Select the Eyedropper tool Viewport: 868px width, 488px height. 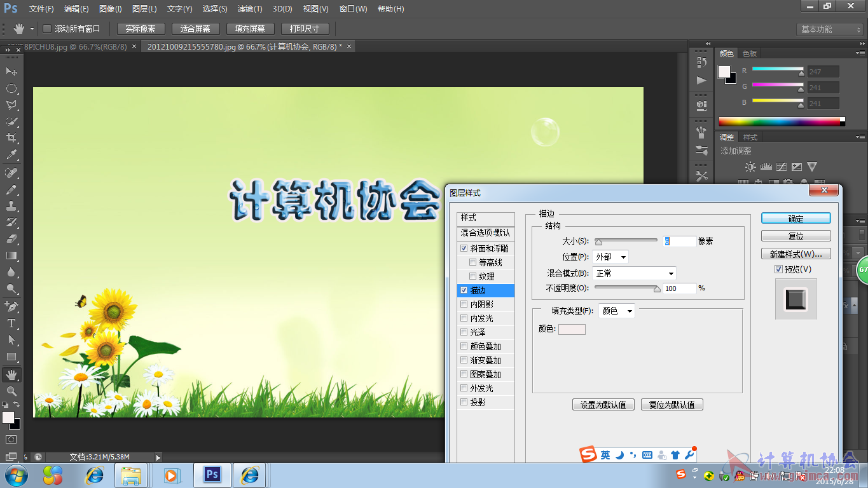(11, 154)
